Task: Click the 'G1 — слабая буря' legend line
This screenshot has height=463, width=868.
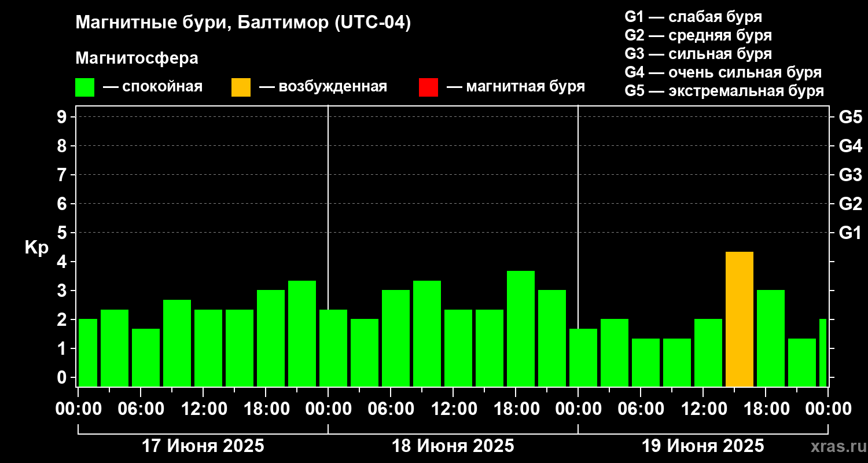Action: (693, 16)
